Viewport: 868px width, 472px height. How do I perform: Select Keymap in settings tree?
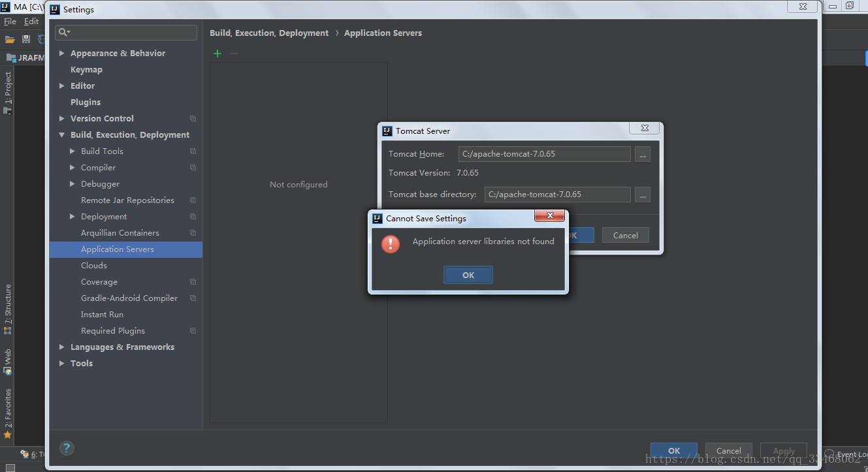point(86,69)
